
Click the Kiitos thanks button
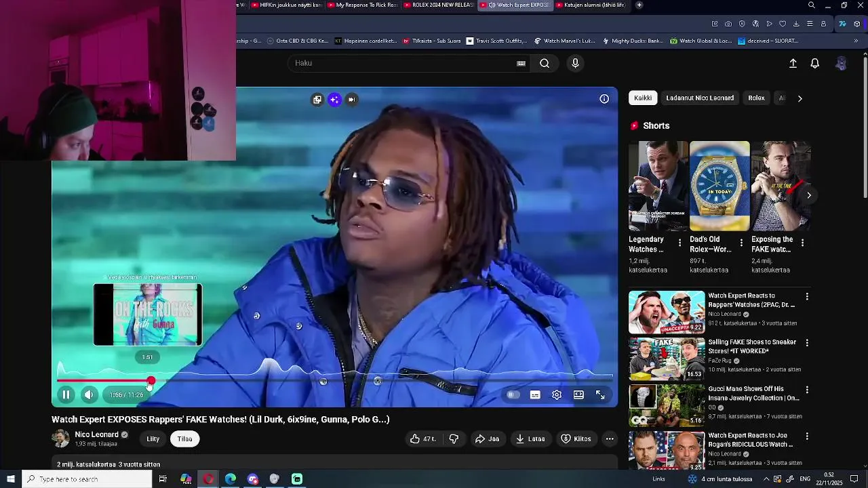tap(576, 439)
